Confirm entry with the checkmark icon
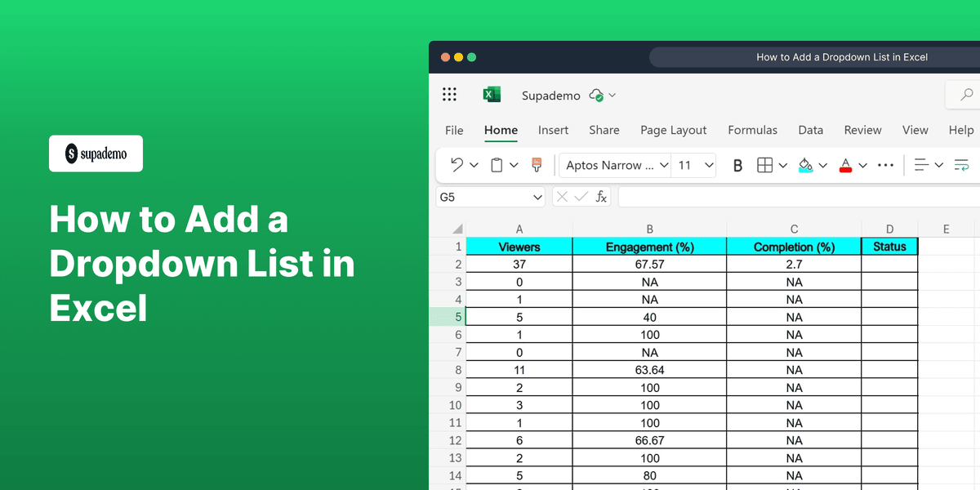Screen dimensions: 980x490 click(x=581, y=197)
